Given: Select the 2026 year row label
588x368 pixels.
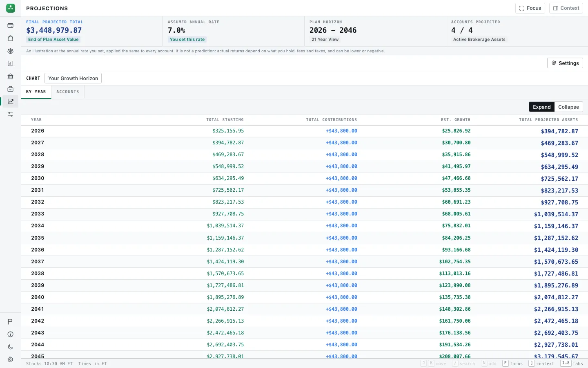Looking at the screenshot, I should (x=38, y=131).
